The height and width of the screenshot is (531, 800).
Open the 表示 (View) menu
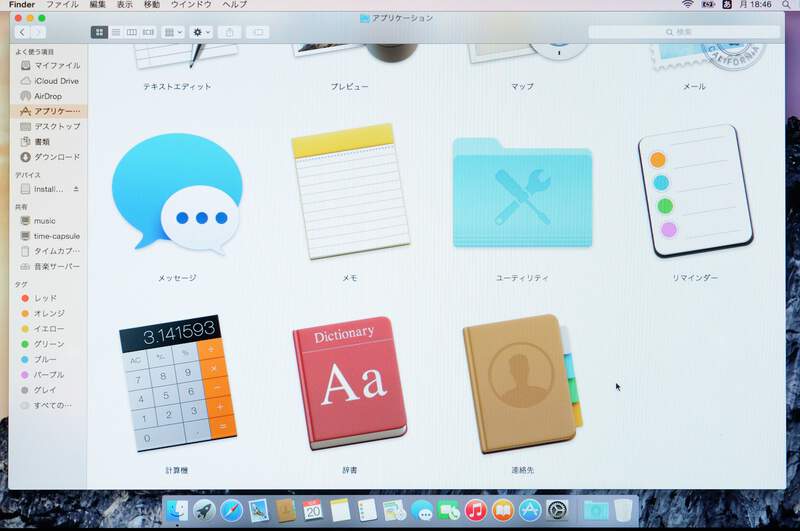tap(124, 4)
